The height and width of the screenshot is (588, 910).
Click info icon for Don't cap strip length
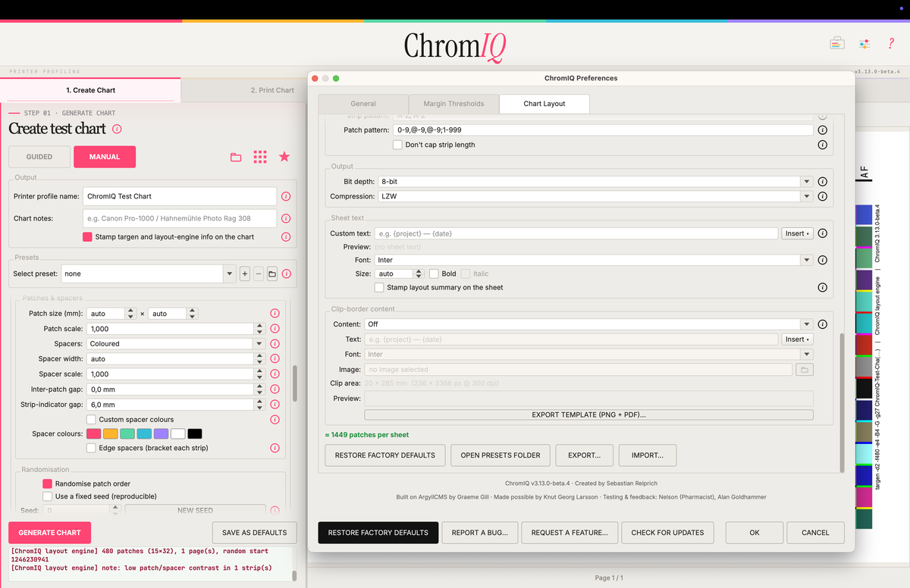click(x=822, y=145)
